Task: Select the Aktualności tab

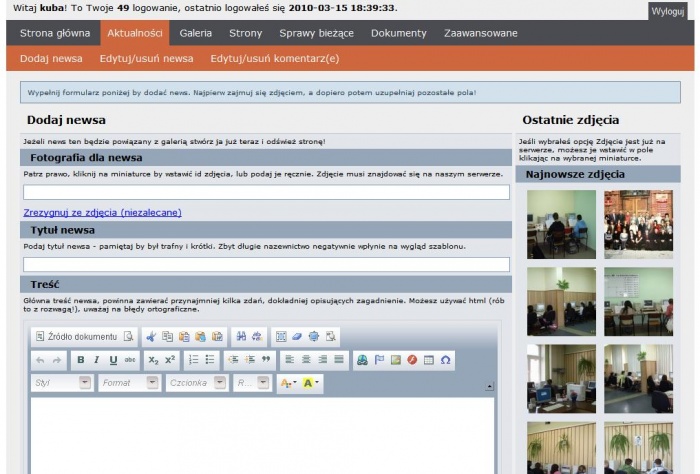Action: point(135,33)
